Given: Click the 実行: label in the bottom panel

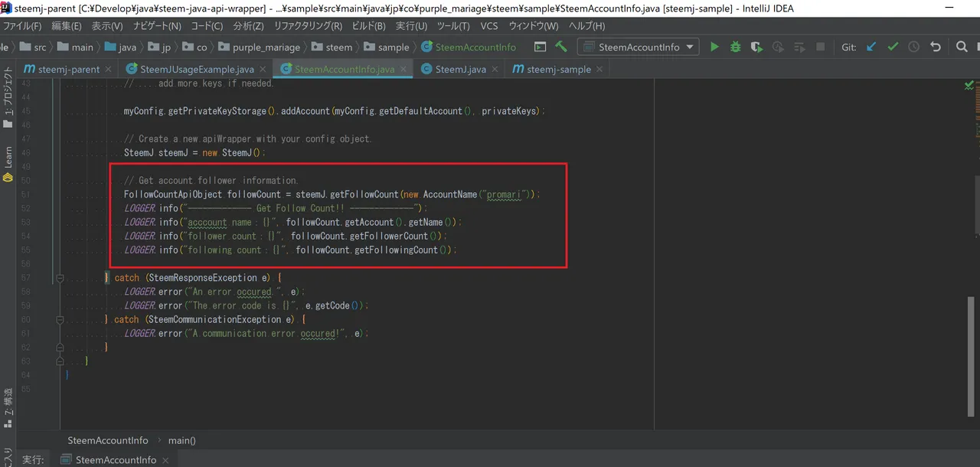Looking at the screenshot, I should pos(33,459).
